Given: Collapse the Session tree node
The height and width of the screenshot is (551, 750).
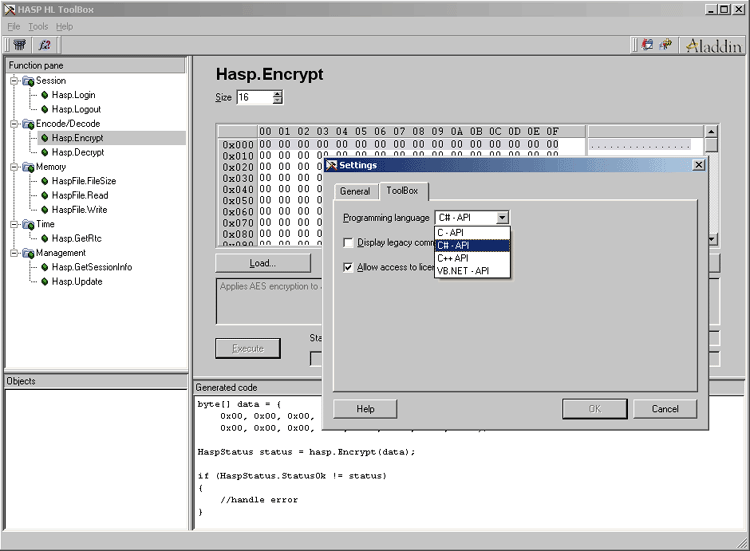Looking at the screenshot, I should click(14, 80).
